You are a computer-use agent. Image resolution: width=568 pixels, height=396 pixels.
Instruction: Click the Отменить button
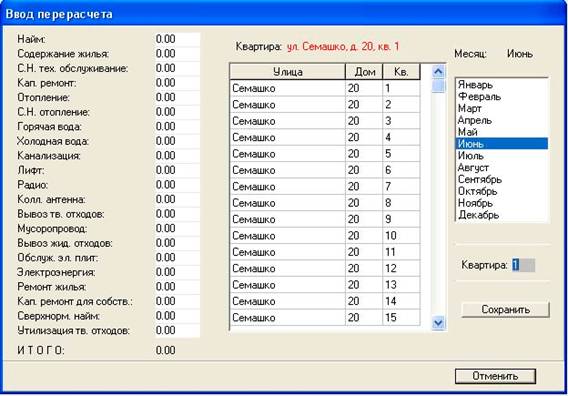[x=495, y=376]
